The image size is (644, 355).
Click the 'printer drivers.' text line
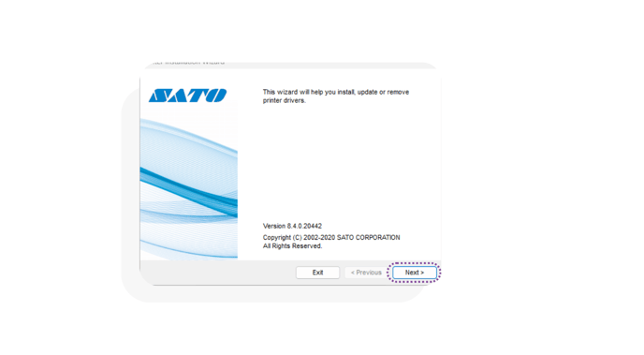[285, 100]
